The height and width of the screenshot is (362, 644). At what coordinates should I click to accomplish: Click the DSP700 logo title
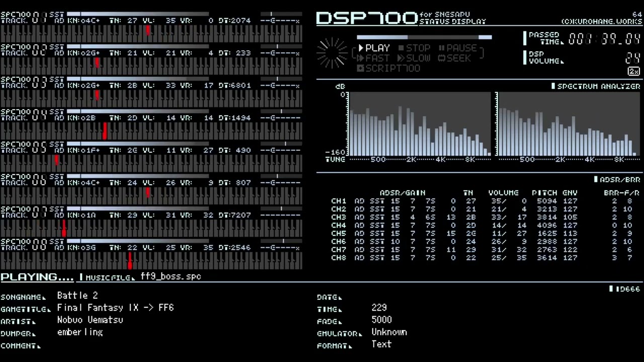367,18
